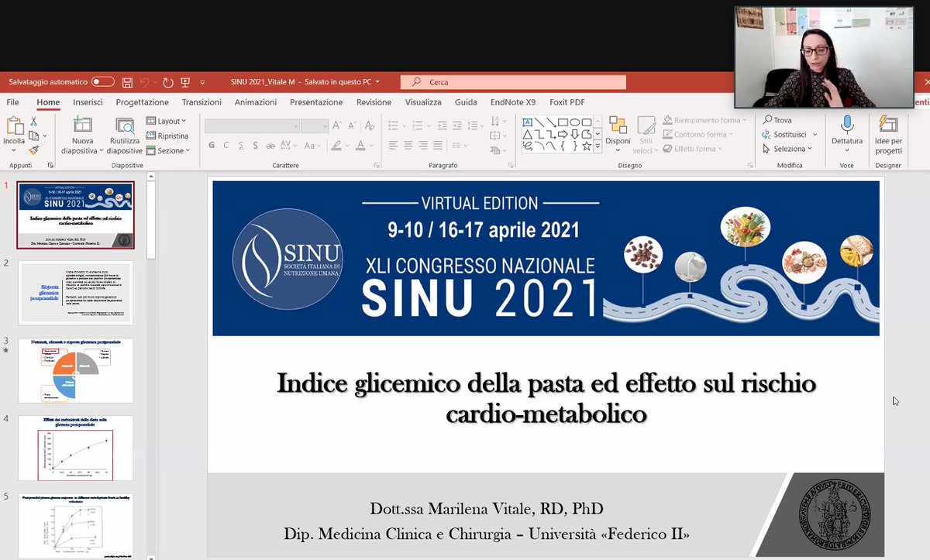Select the rectangle shape in gallery
This screenshot has width=930, height=560.
[563, 122]
